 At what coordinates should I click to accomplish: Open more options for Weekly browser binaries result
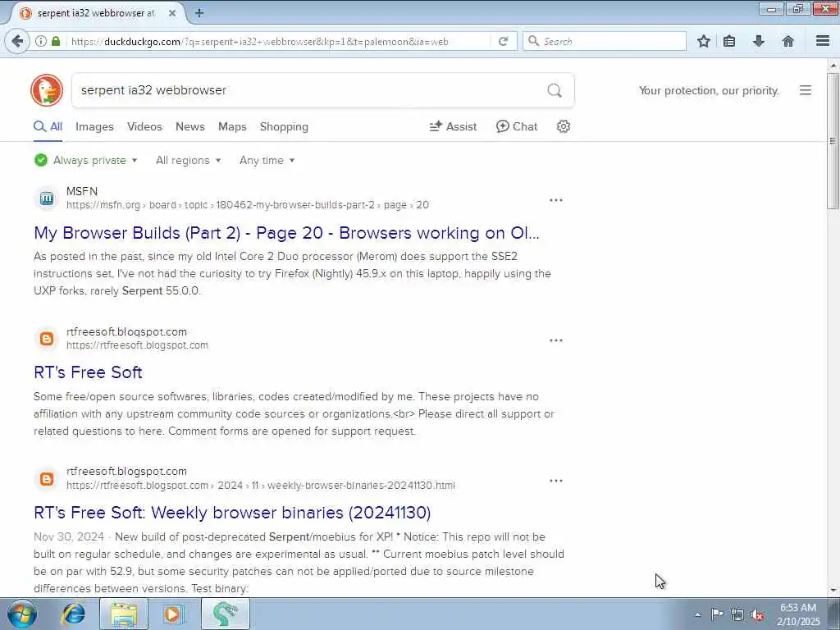556,481
